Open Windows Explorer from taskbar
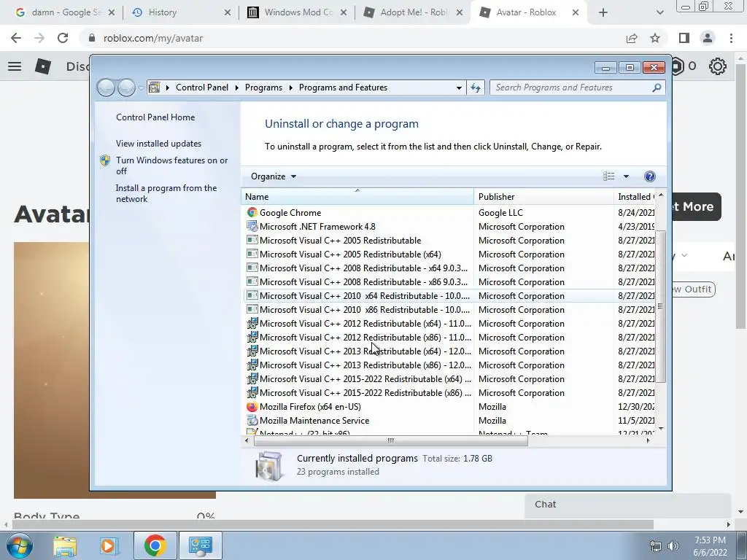The height and width of the screenshot is (560, 747). [x=65, y=545]
